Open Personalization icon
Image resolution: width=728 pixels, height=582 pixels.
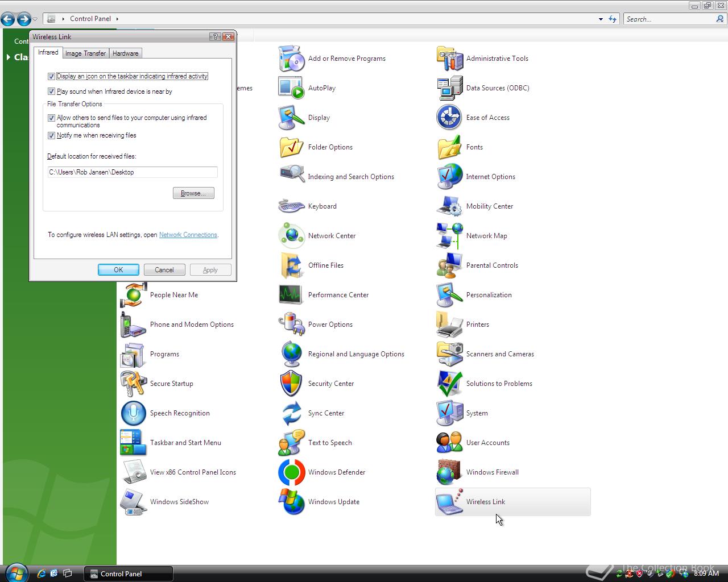coord(450,295)
